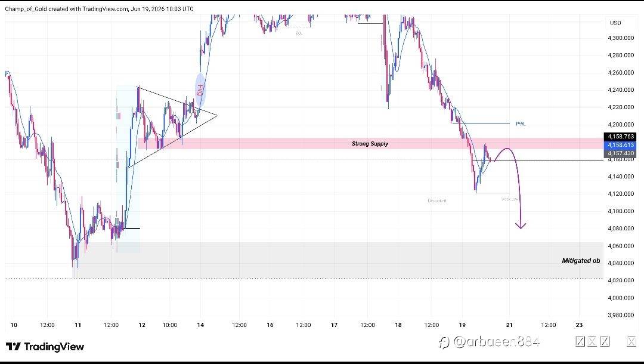Image resolution: width=644 pixels, height=364 pixels.
Task: Click the 10:00 time axis label
Action: tap(169, 325)
